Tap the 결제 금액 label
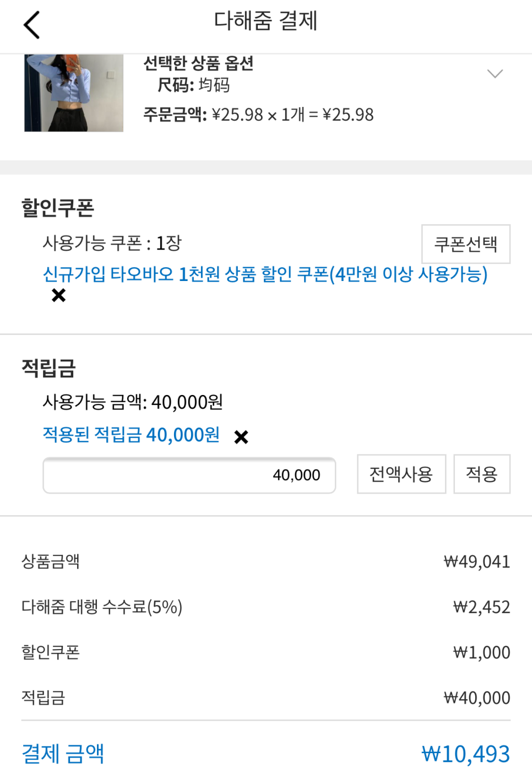 (x=63, y=753)
